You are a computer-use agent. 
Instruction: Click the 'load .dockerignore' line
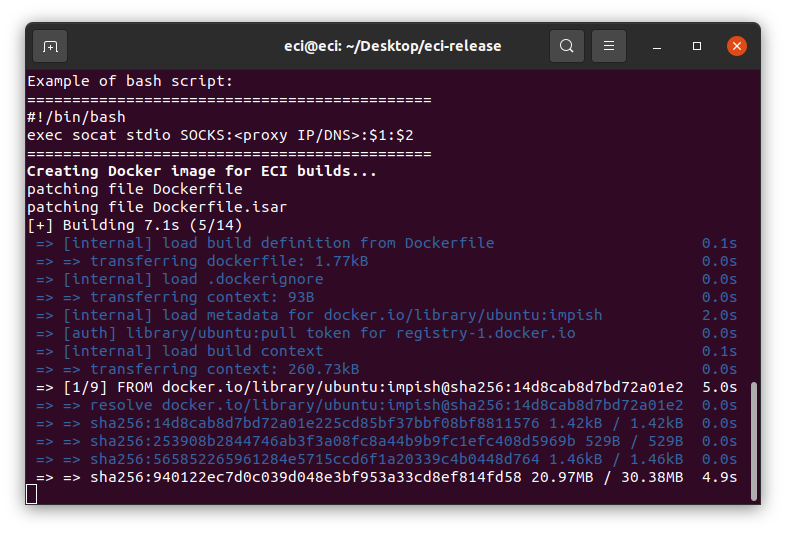pyautogui.click(x=193, y=279)
